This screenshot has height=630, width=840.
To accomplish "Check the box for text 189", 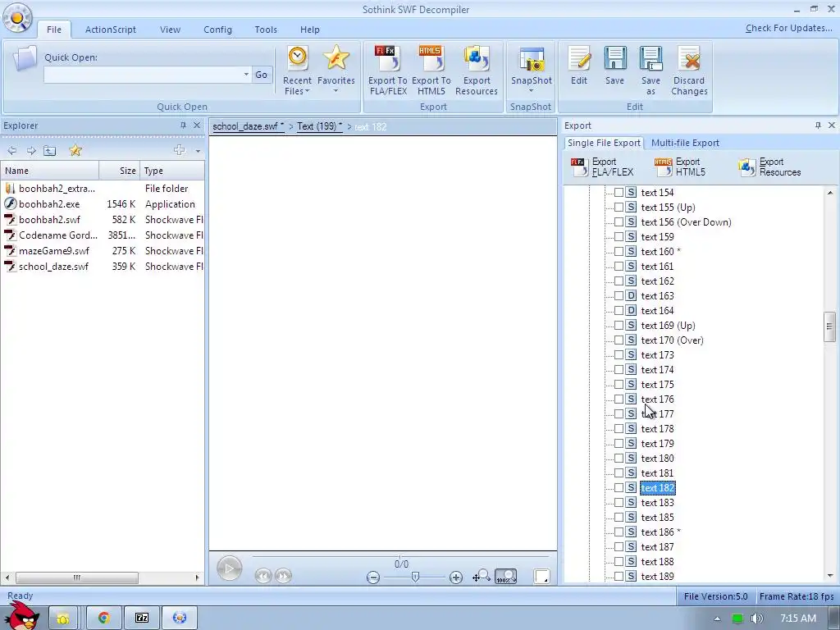I will coord(619,577).
